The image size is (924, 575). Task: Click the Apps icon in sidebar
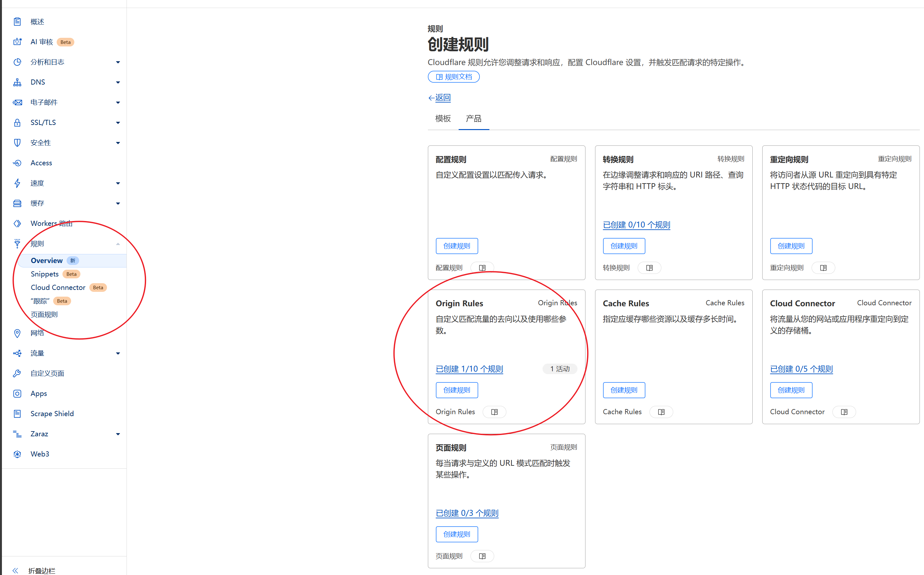click(17, 394)
